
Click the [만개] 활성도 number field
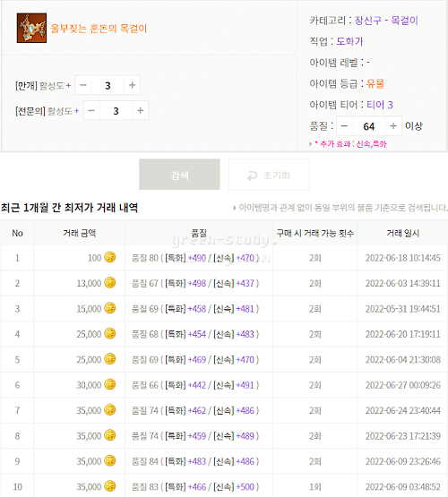tap(108, 85)
